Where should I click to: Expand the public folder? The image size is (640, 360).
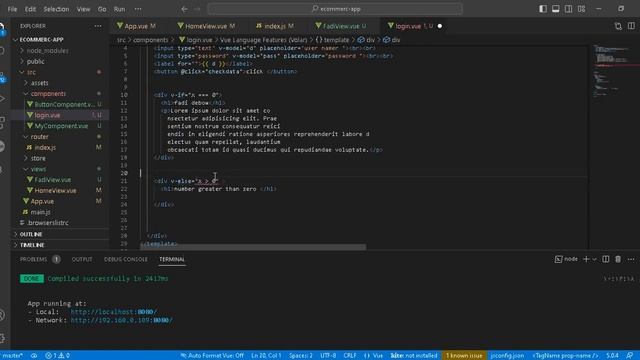pyautogui.click(x=36, y=61)
